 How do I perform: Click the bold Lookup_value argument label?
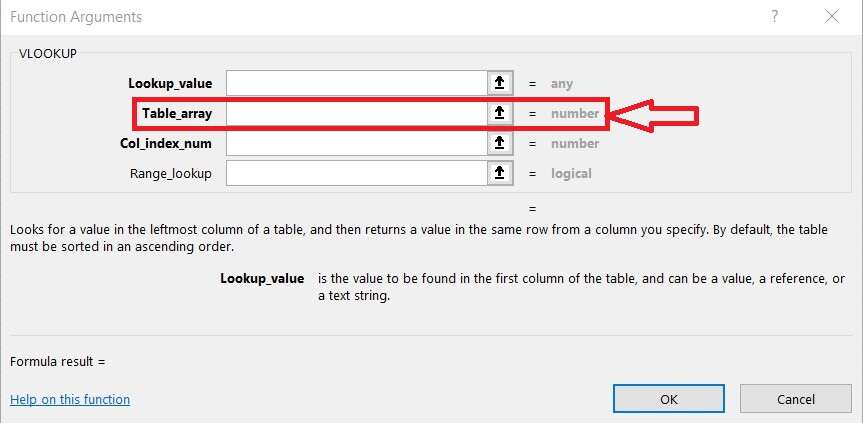tap(170, 84)
